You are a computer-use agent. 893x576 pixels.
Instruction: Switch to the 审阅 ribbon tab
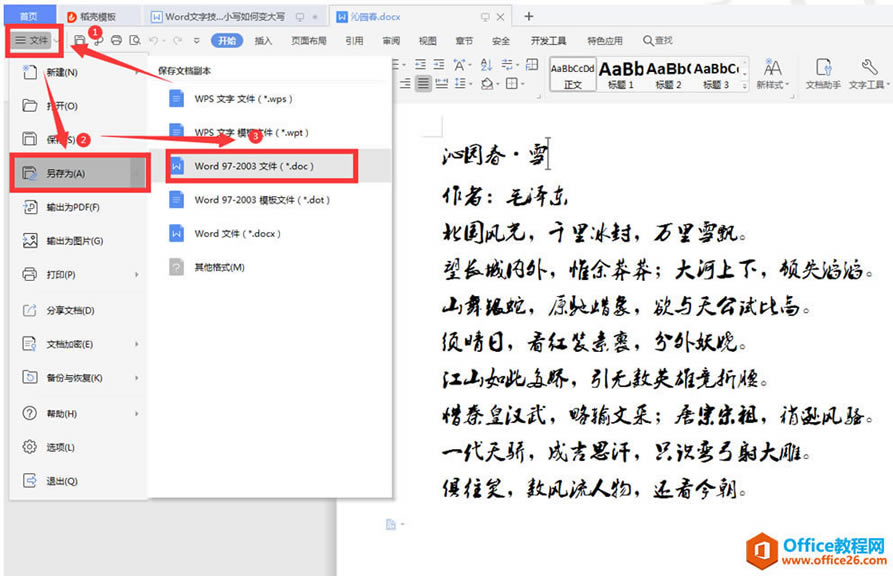391,40
